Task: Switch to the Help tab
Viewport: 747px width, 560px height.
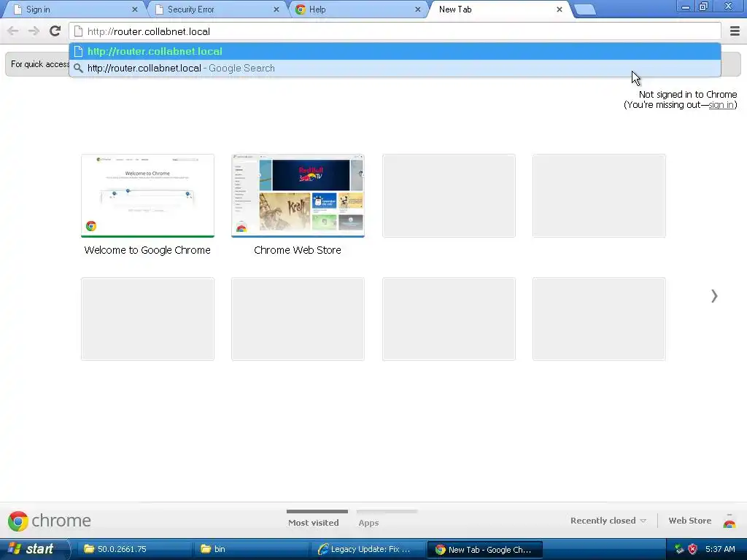Action: (x=357, y=9)
